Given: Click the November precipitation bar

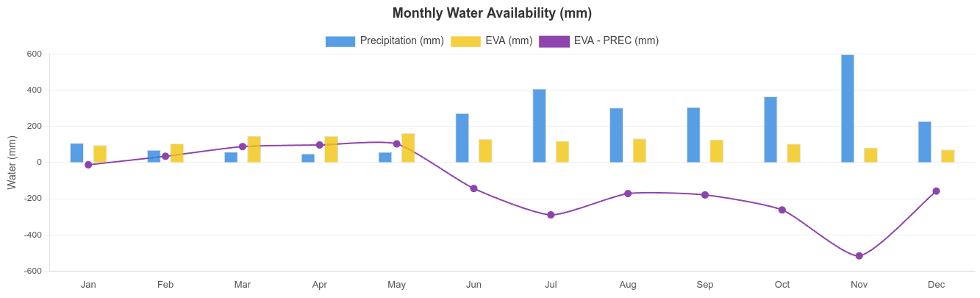Looking at the screenshot, I should pyautogui.click(x=848, y=109).
